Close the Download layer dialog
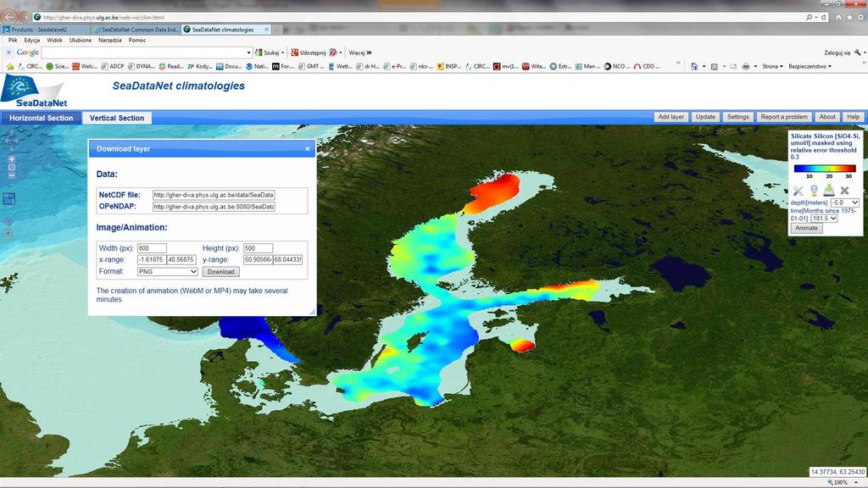868x488 pixels. point(307,149)
